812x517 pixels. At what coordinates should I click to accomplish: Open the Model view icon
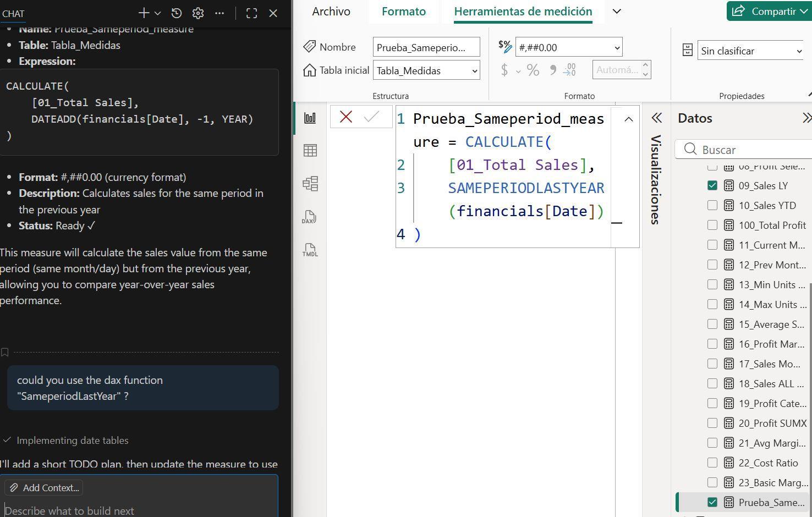pos(310,184)
